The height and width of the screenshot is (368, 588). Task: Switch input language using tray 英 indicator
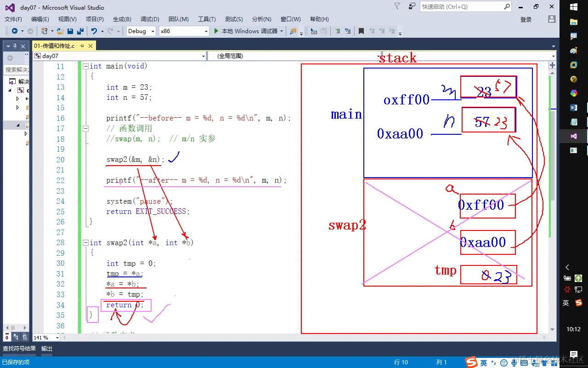[566, 303]
